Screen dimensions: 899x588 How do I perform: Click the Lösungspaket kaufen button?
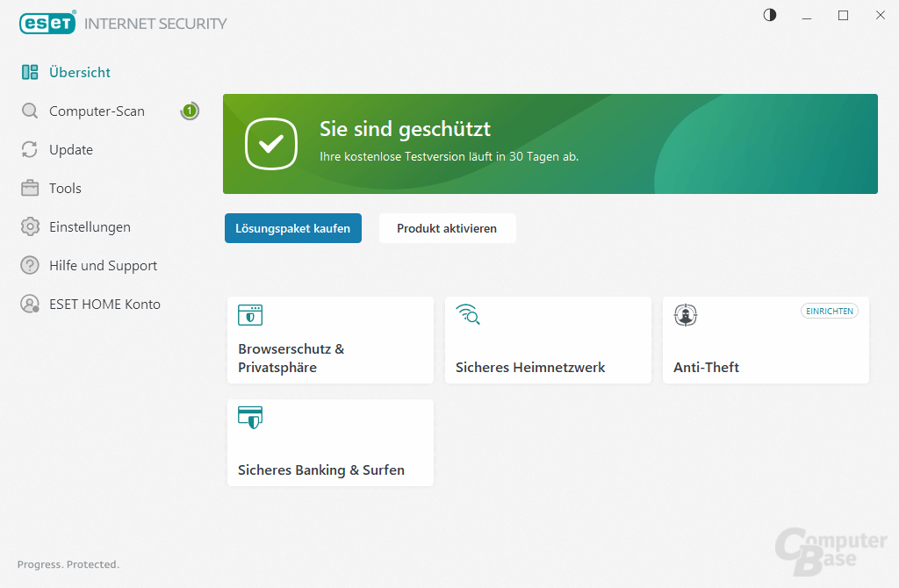pos(292,228)
